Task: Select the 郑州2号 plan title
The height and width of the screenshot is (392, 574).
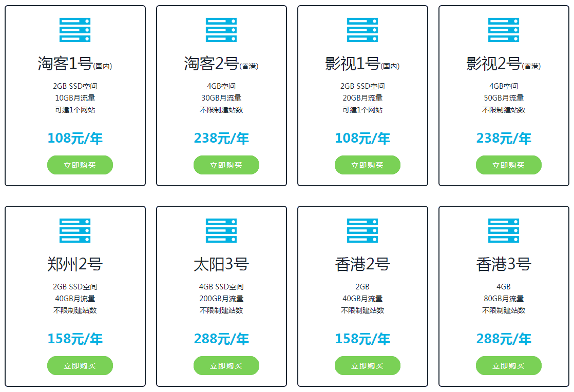Action: click(x=75, y=264)
